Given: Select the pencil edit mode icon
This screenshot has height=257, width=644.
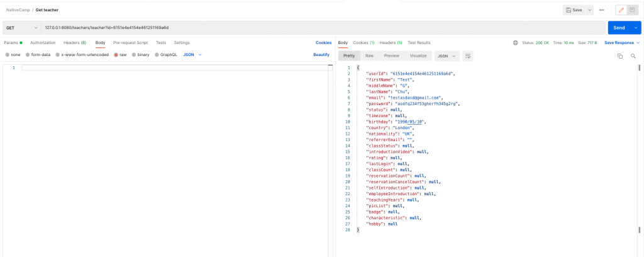Looking at the screenshot, I should 621,10.
